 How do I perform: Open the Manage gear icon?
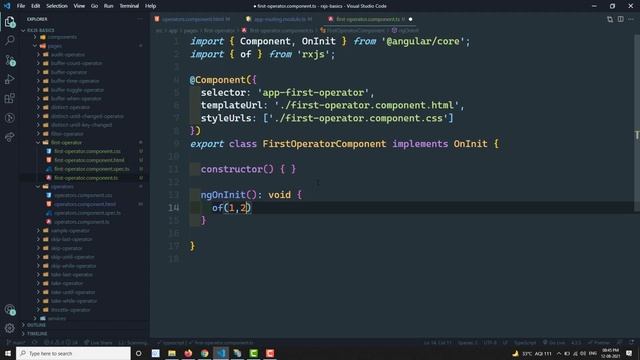(10, 328)
